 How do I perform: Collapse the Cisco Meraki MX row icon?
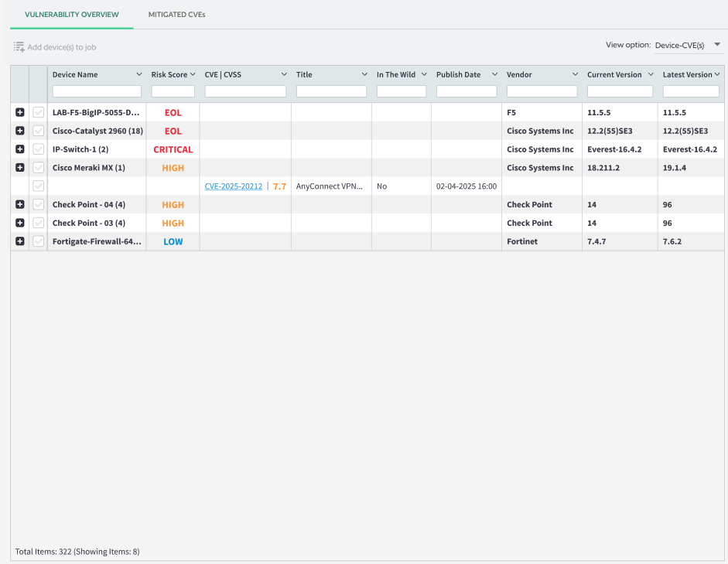20,168
